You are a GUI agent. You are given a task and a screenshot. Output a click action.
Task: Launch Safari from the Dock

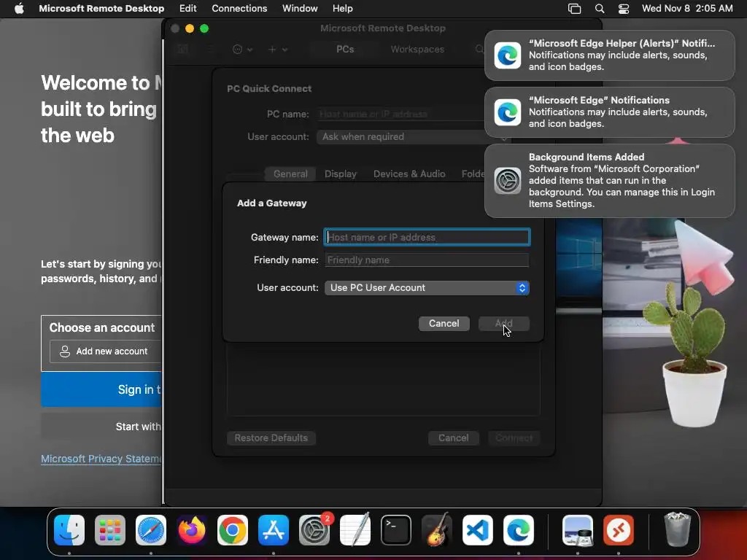click(x=151, y=529)
